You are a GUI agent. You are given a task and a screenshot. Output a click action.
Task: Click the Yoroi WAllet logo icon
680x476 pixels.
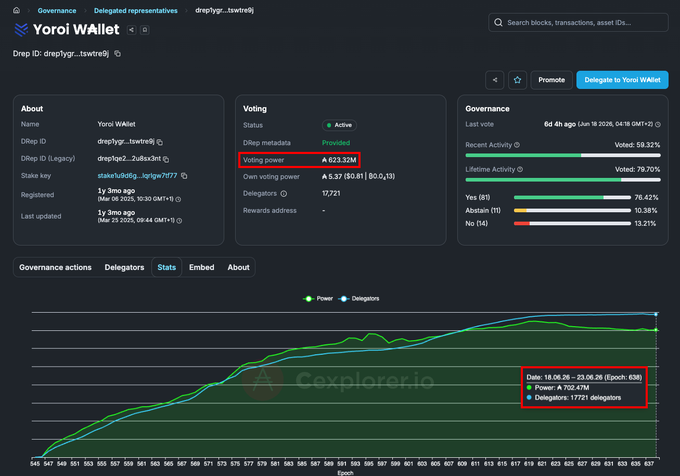tap(21, 29)
